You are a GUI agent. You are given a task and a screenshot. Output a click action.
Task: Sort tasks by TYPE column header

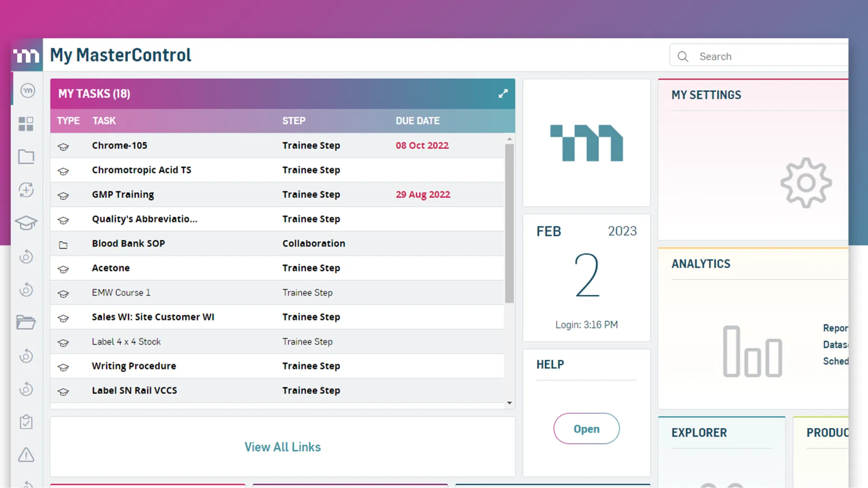click(x=68, y=121)
